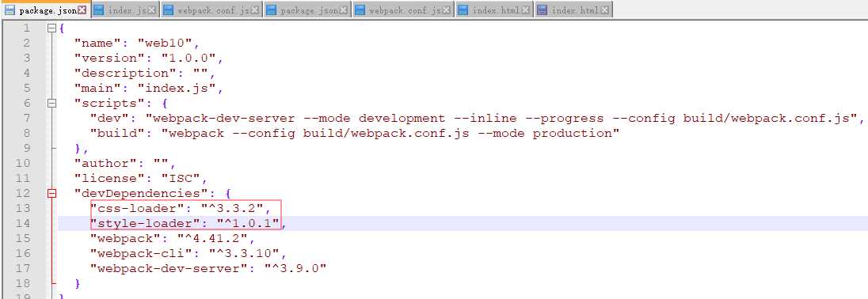The image size is (868, 299).
Task: Click the "webpack --config build/webpack.conf.js --mode production" string
Action: (390, 133)
